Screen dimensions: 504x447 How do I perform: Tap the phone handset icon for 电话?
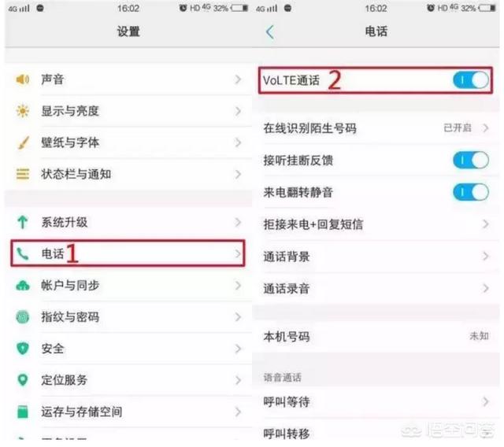pos(23,253)
